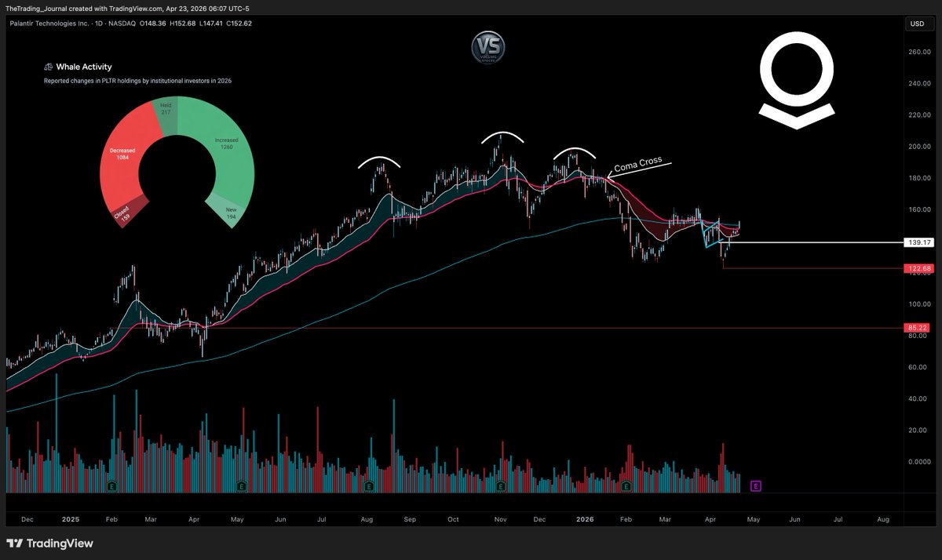Image resolution: width=942 pixels, height=560 pixels.
Task: Click the TradingView logo
Action: 49,543
